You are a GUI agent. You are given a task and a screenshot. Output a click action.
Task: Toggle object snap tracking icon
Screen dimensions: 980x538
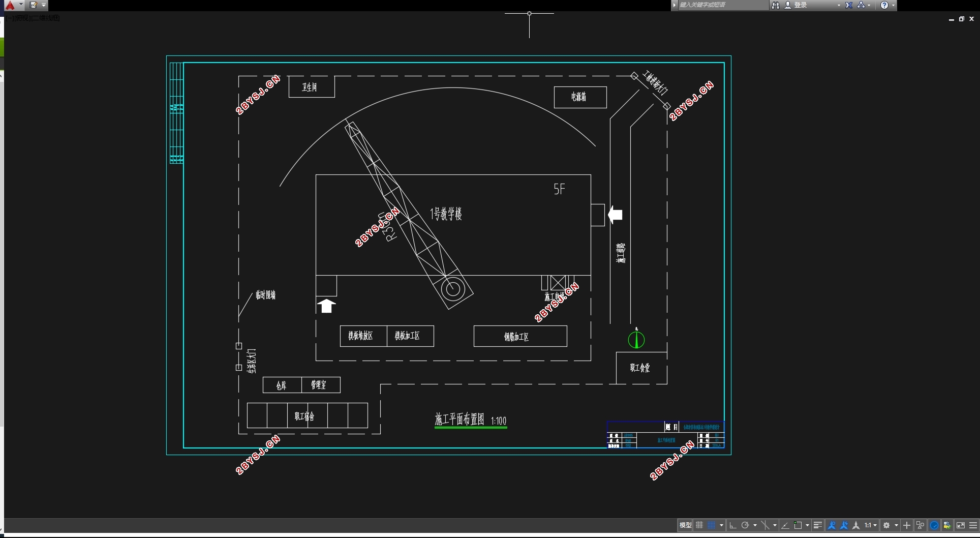(x=785, y=525)
